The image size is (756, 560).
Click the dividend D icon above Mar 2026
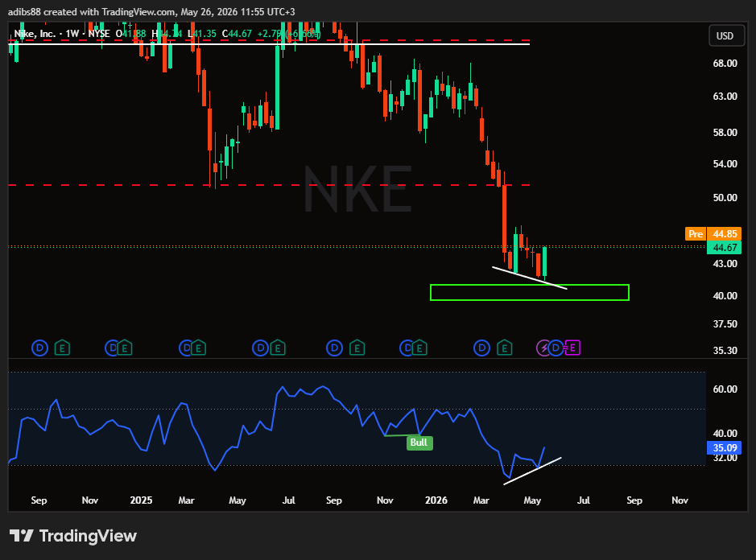[x=481, y=348]
